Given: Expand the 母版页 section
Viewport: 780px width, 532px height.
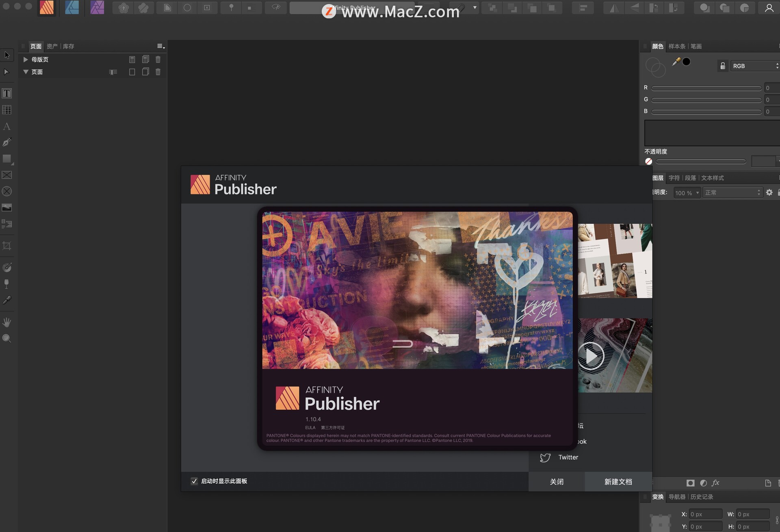Looking at the screenshot, I should (26, 59).
